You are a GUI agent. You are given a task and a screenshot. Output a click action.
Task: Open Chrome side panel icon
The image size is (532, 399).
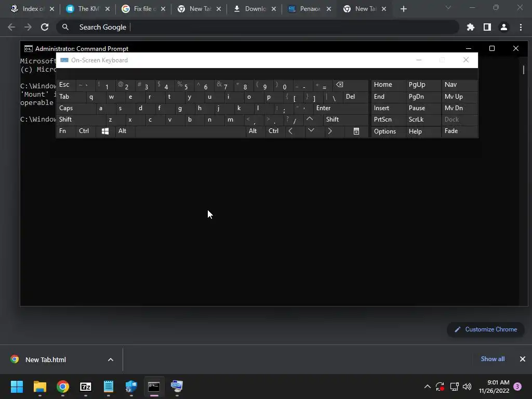(x=487, y=27)
